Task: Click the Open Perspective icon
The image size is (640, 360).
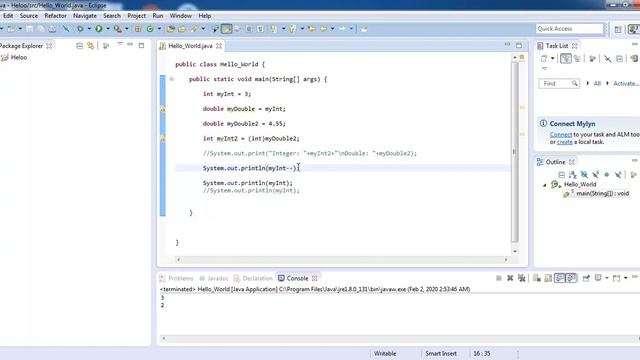Action: [x=618, y=29]
